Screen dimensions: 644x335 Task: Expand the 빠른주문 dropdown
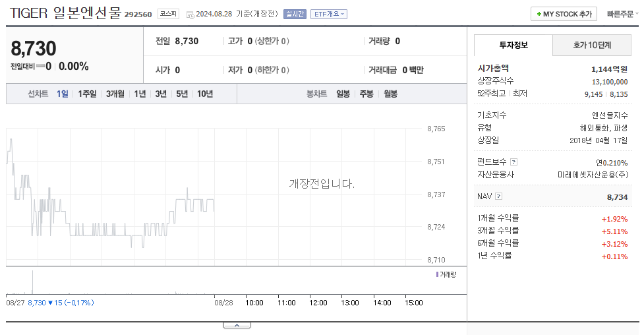623,14
